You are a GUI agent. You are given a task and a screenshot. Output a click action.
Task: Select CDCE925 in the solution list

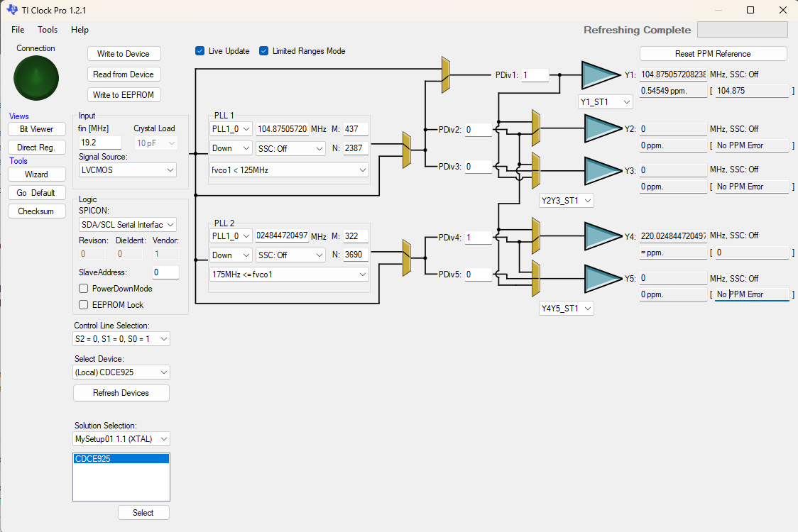click(121, 459)
